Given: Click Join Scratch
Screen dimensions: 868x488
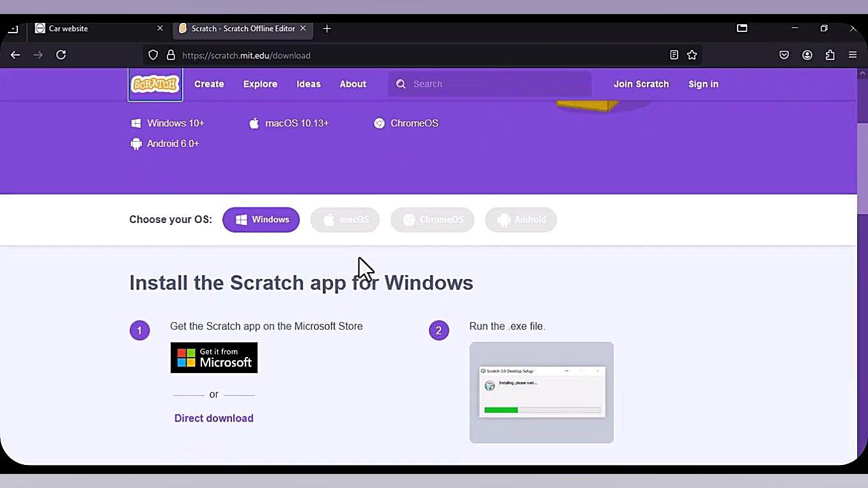Looking at the screenshot, I should [x=641, y=84].
